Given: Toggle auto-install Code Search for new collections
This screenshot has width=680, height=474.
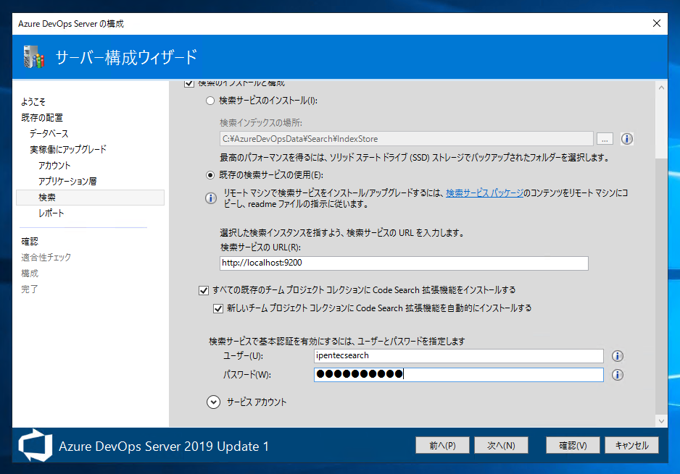Looking at the screenshot, I should pos(218,308).
